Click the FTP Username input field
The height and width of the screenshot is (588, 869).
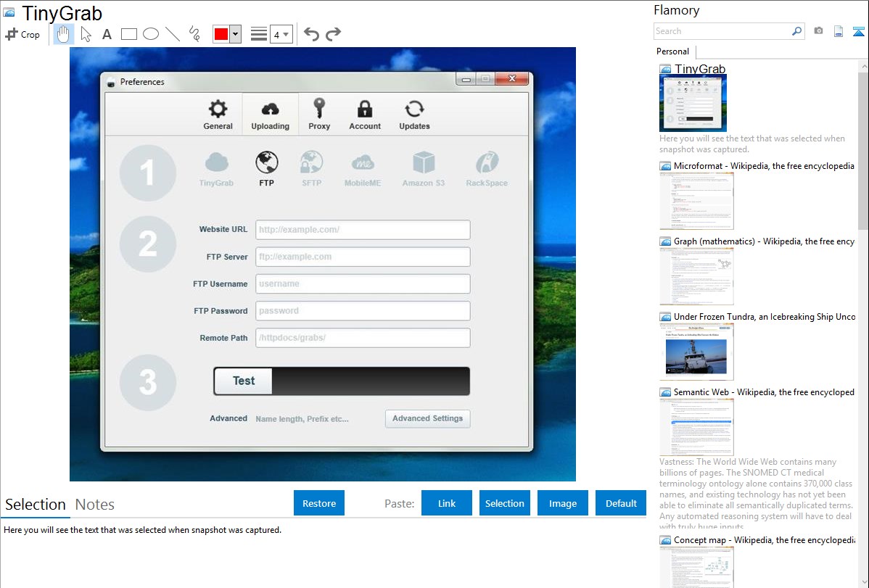tap(363, 283)
